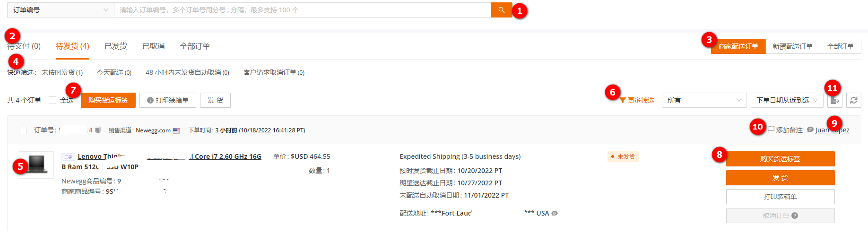868x234 pixels.
Task: Click the export orders icon
Action: point(835,100)
